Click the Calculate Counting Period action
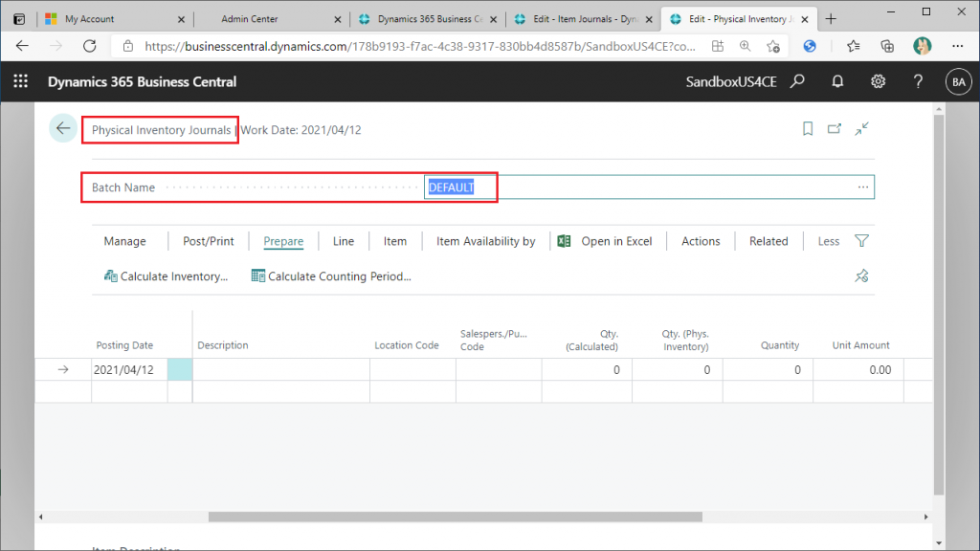This screenshot has width=980, height=551. (331, 276)
